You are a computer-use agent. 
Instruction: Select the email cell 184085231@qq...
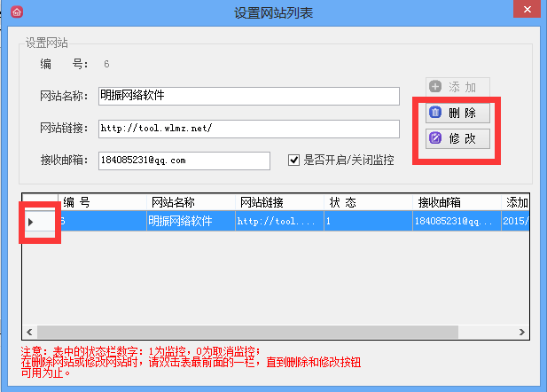click(457, 221)
